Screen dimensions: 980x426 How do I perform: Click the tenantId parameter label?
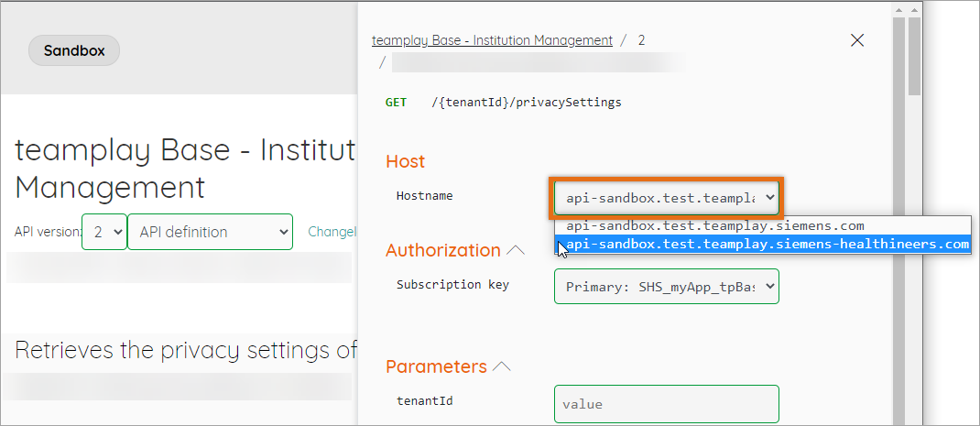(424, 400)
